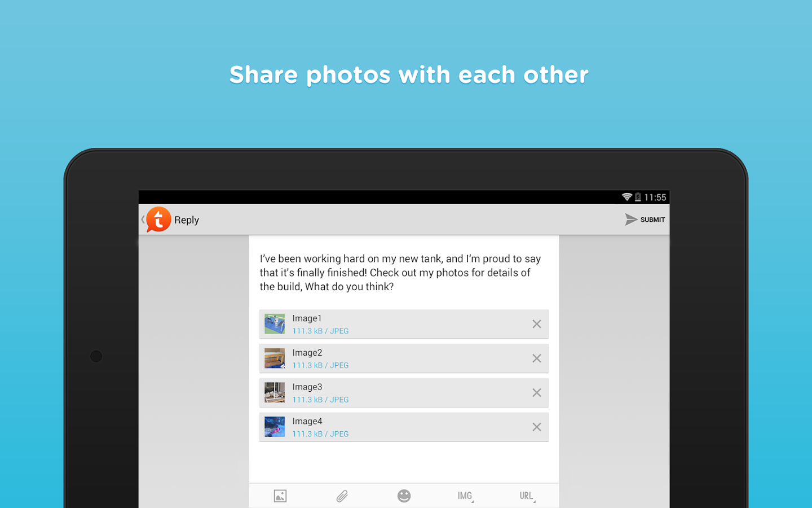Tap the Tapatalk orange logo icon
812x508 pixels.
(x=158, y=220)
